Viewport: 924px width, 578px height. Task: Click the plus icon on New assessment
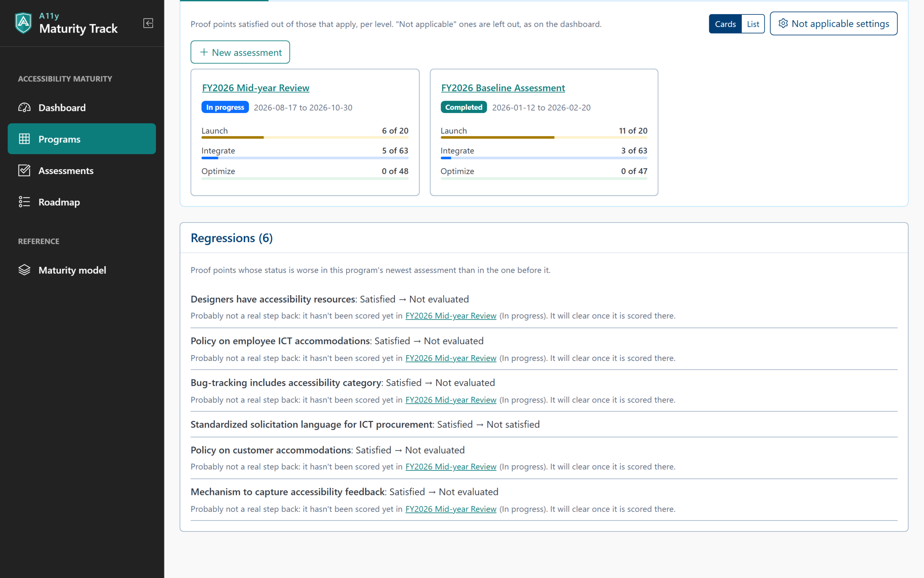point(204,52)
